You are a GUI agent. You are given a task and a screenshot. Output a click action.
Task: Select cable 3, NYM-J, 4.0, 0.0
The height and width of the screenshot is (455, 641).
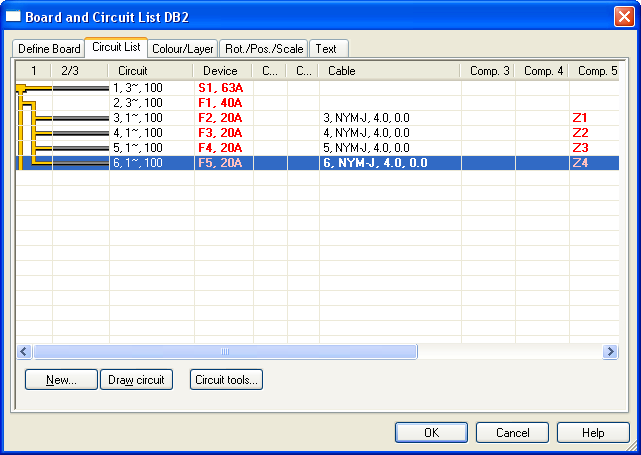pyautogui.click(x=366, y=118)
